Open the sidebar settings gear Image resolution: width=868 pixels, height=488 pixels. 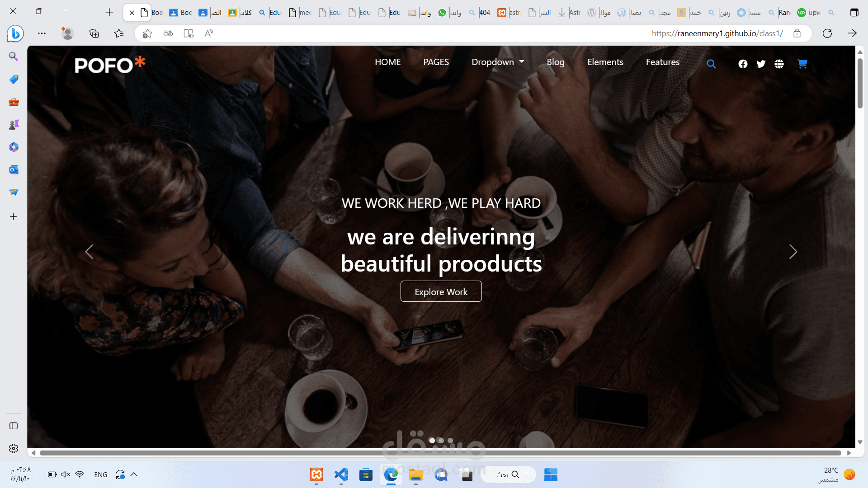tap(14, 448)
